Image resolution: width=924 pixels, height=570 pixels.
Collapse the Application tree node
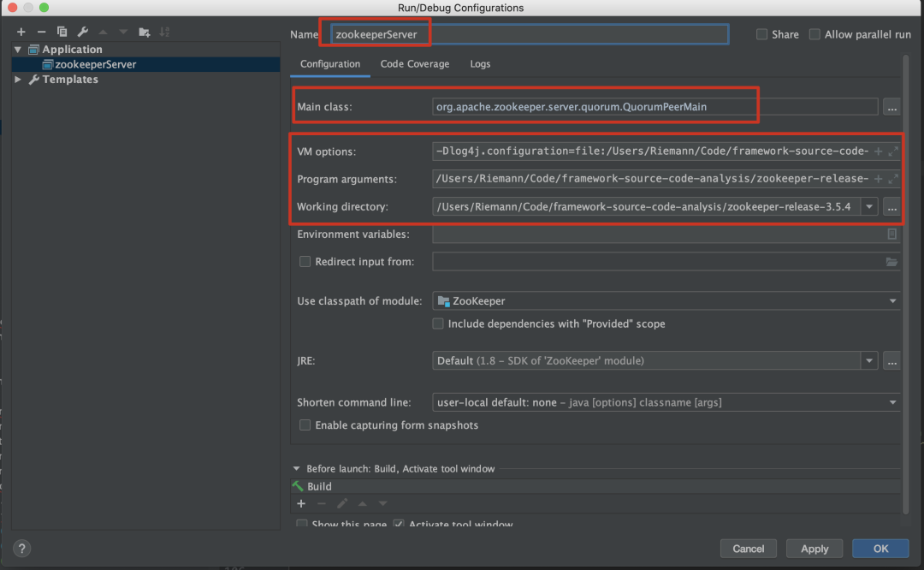click(18, 50)
